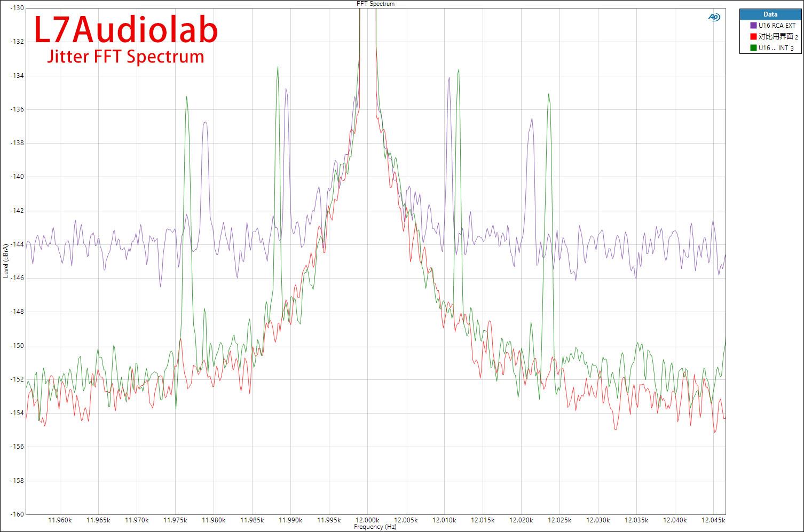
Task: Select the U16 ... INT legend label
Action: tap(773, 48)
